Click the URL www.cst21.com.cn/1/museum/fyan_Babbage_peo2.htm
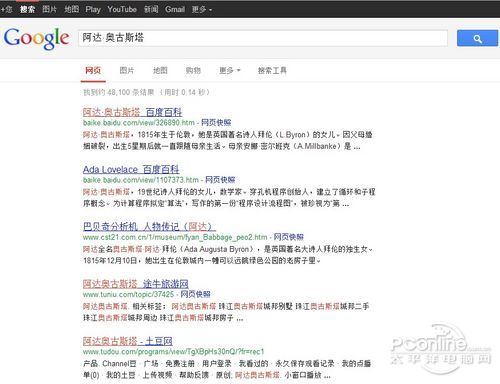500x384 pixels. coord(175,237)
